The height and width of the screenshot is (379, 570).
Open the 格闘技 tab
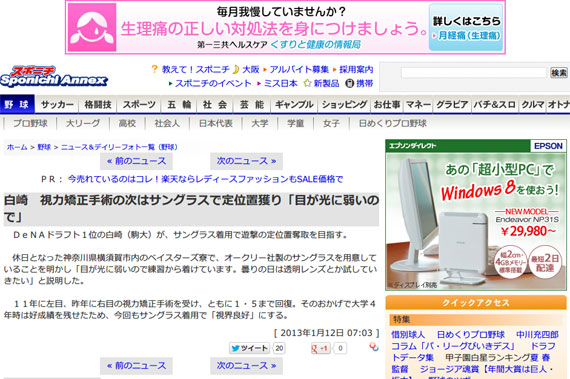coord(98,105)
